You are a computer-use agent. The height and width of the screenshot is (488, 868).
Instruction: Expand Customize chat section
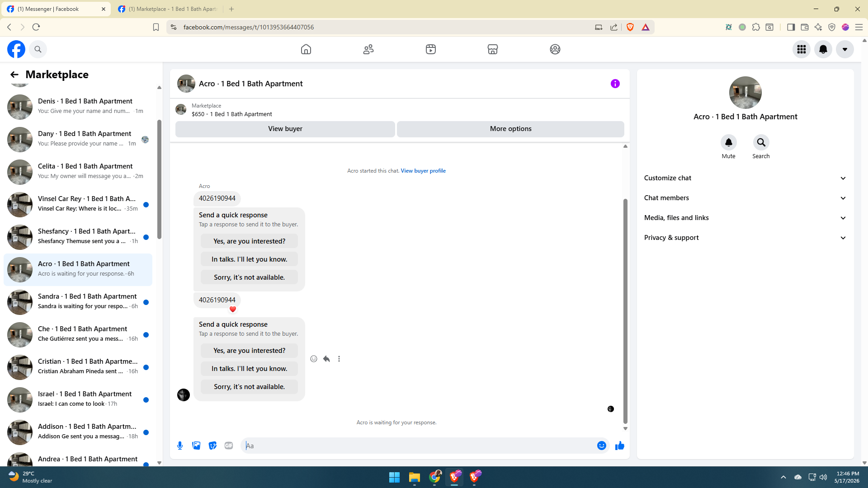click(745, 178)
